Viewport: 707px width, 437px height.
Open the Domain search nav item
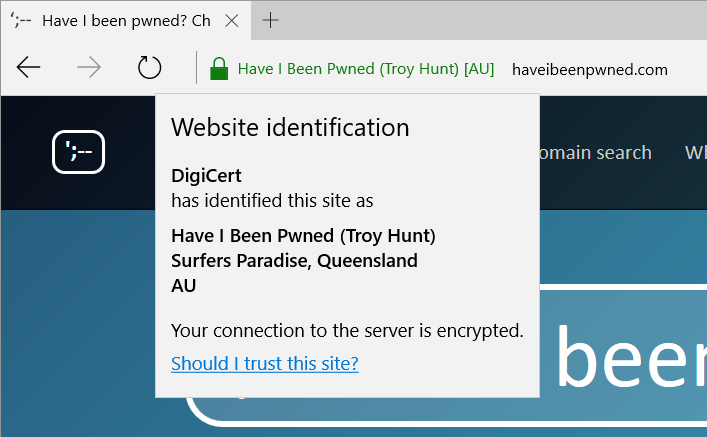coord(595,153)
